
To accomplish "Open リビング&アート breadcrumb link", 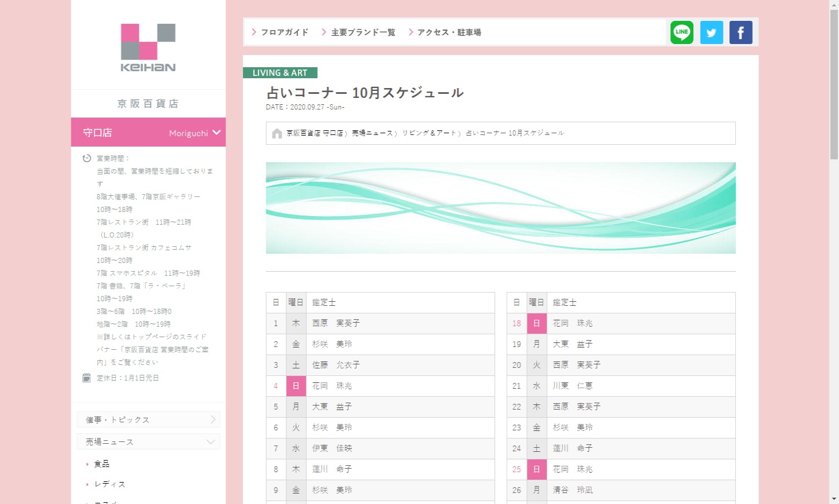I will pyautogui.click(x=430, y=133).
